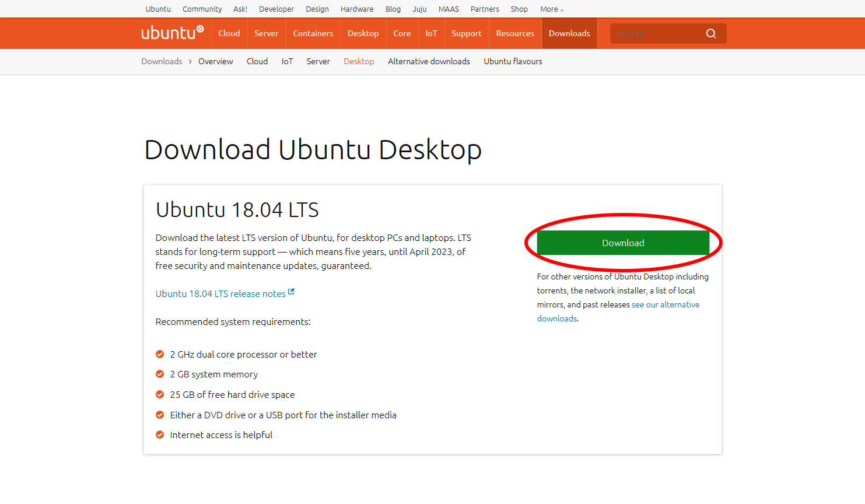Image resolution: width=865 pixels, height=504 pixels.
Task: Open the Hardware link
Action: (357, 9)
